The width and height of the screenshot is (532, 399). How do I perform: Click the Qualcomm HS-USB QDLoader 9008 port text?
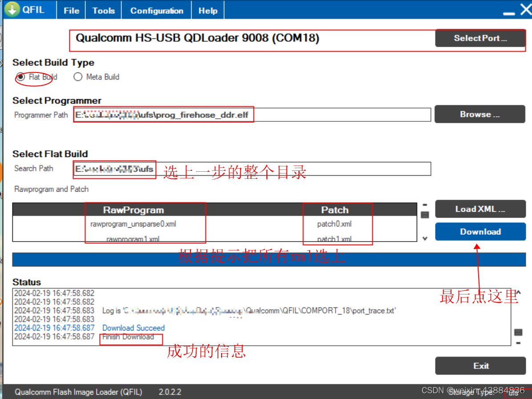click(x=197, y=38)
